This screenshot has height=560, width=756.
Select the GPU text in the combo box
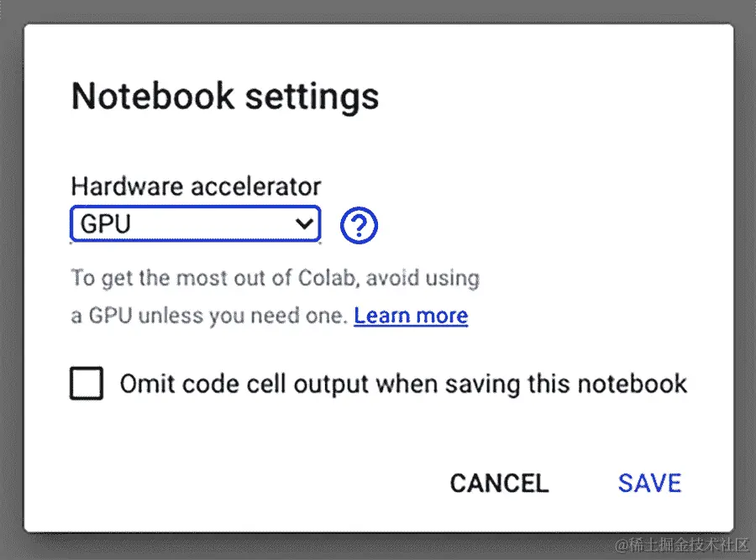coord(106,224)
